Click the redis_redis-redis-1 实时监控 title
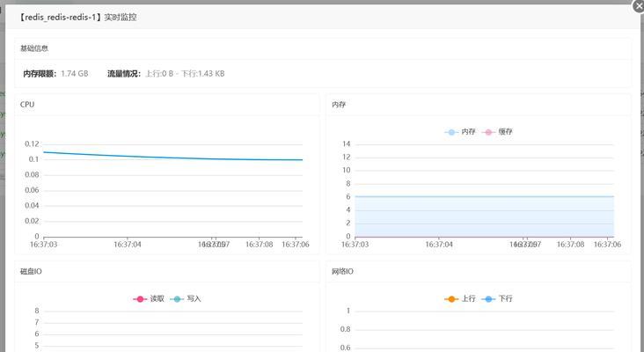The height and width of the screenshot is (352, 644). click(x=78, y=18)
